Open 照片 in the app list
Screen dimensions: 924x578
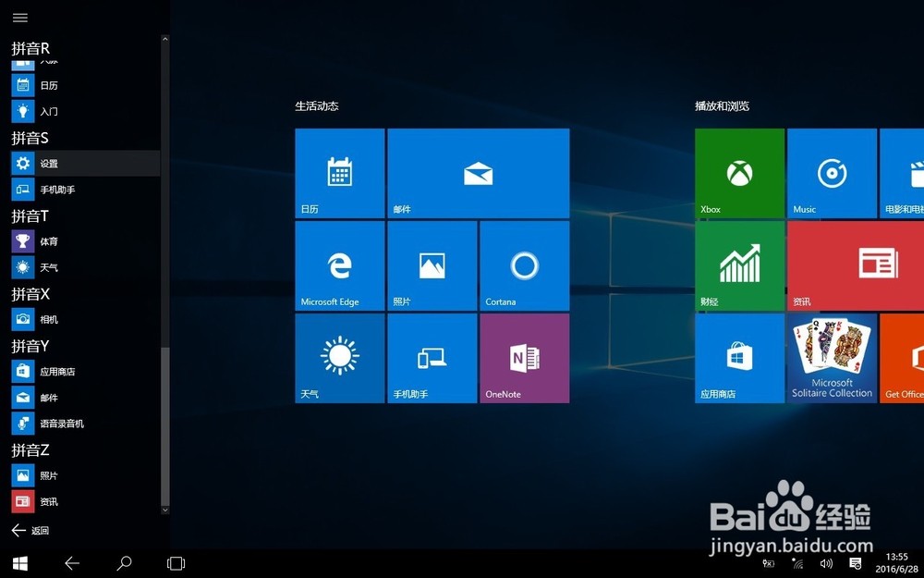point(85,475)
